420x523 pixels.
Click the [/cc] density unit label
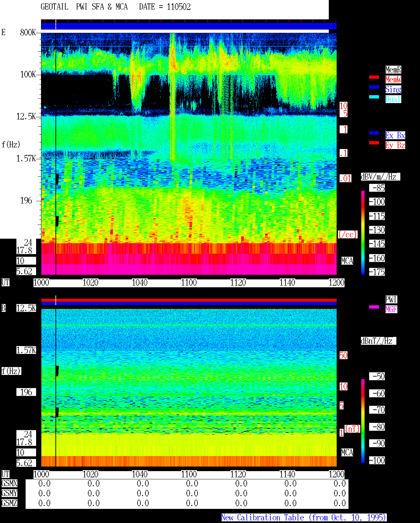(x=347, y=234)
